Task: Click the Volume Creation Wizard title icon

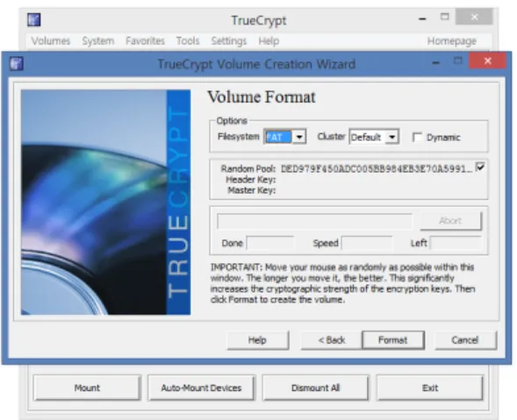Action: (16, 64)
